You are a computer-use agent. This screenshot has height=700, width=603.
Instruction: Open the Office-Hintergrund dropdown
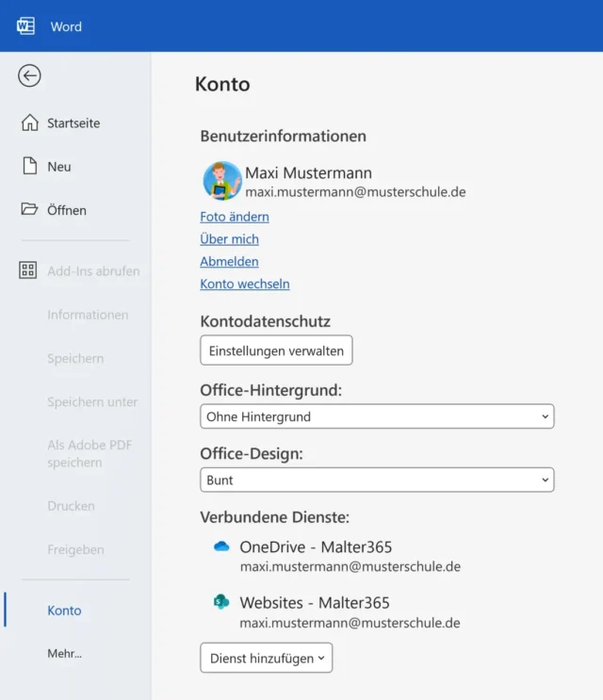click(x=377, y=416)
